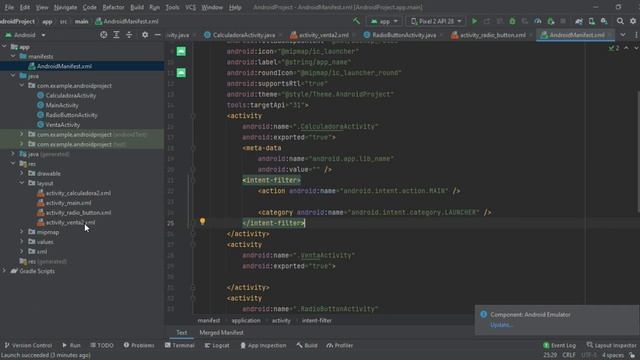Click Expand All icon in Project panel
Screen dimensions: 640x360
click(116, 35)
